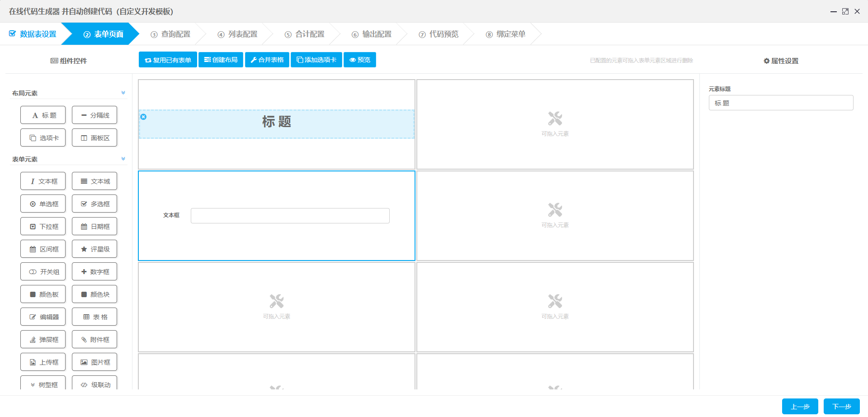Select the 日期框 date picker component
This screenshot has width=868, height=417.
coord(94,226)
